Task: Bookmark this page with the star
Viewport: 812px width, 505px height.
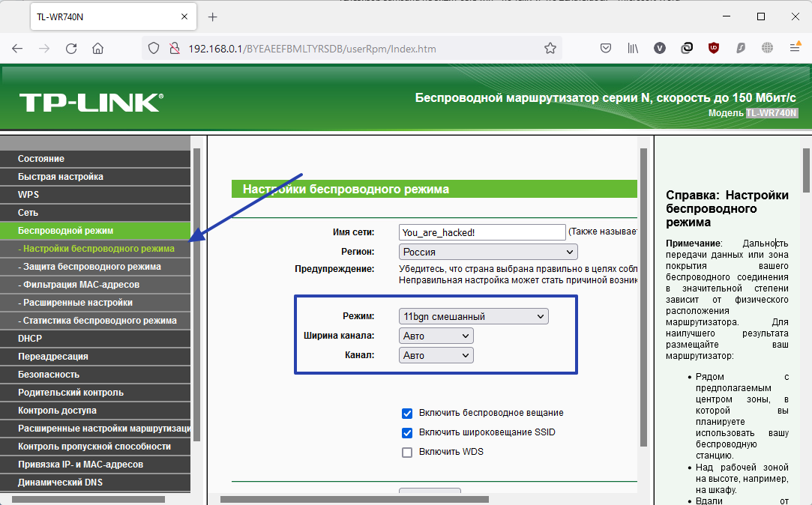Action: tap(550, 49)
